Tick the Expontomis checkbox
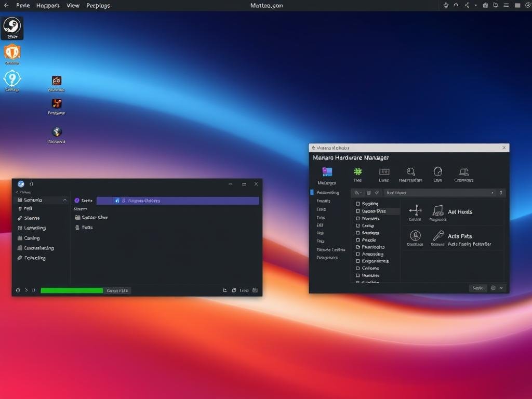This screenshot has width=532, height=399. (x=357, y=261)
